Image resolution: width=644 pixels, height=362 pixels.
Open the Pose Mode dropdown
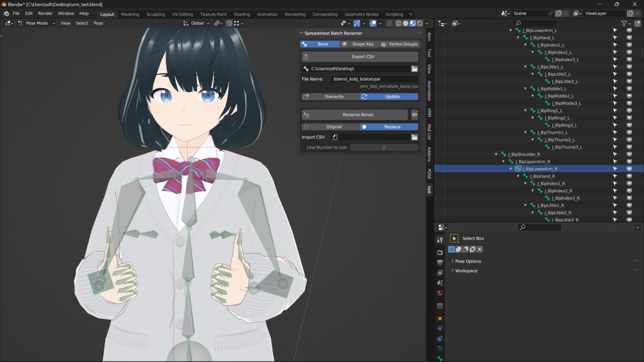tap(37, 23)
